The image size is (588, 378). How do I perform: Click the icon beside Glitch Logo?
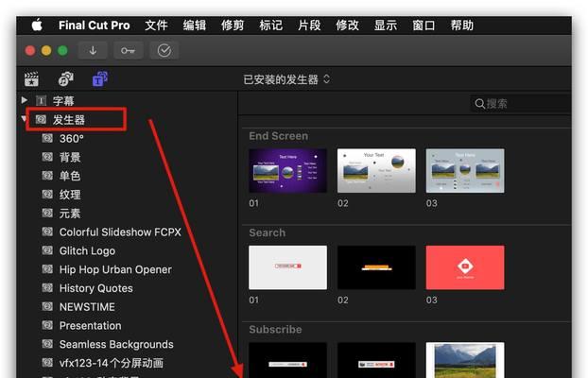coord(47,250)
